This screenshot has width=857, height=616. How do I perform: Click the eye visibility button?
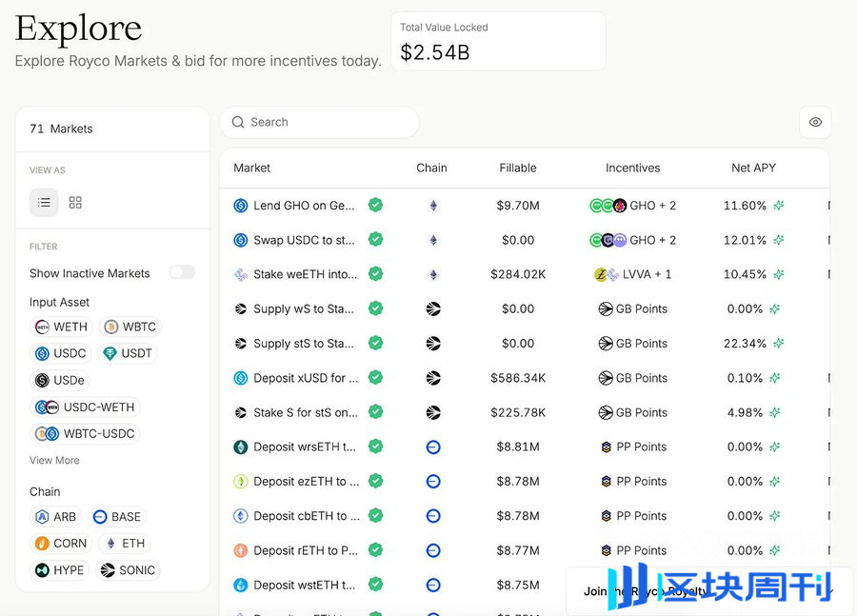coord(815,122)
